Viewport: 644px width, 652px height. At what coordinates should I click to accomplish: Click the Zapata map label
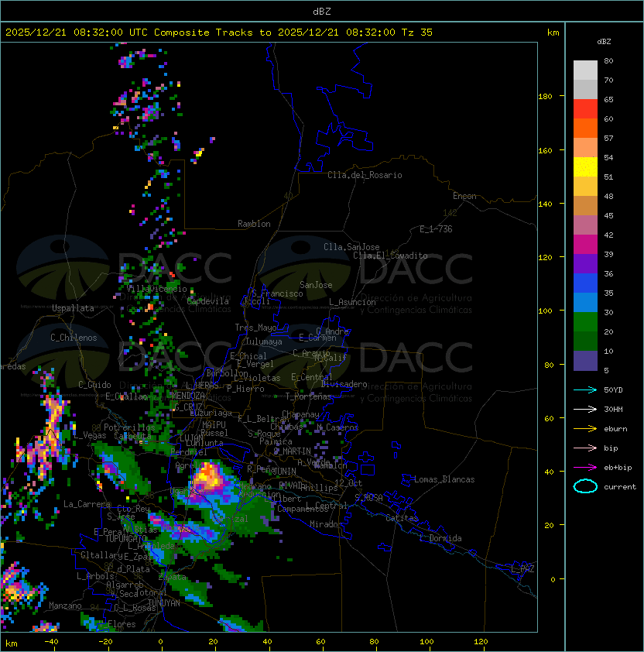pyautogui.click(x=172, y=577)
